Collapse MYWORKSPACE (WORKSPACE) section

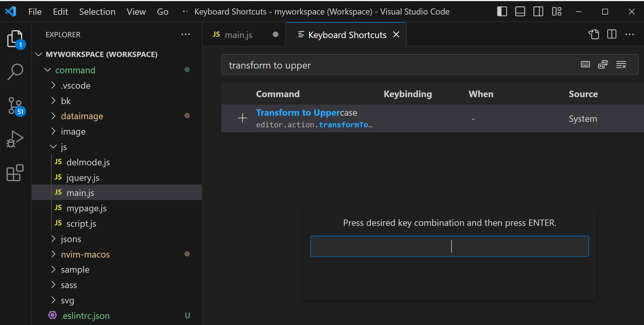39,54
